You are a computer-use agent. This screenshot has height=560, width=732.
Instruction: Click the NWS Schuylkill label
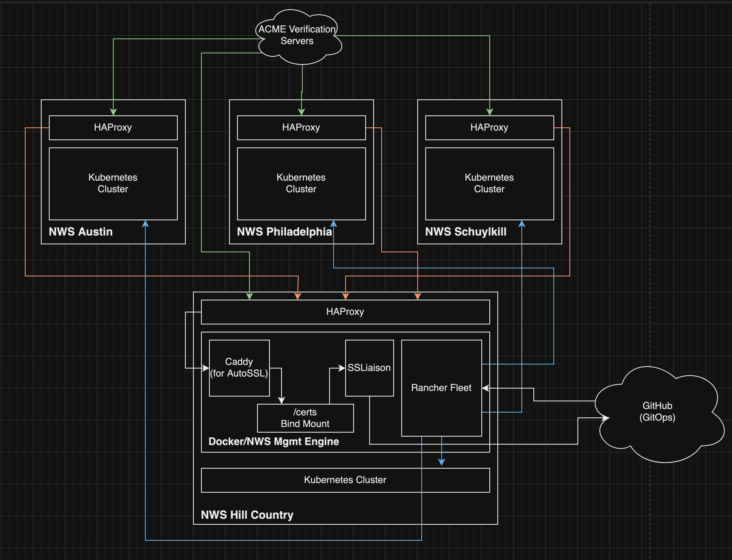click(466, 232)
